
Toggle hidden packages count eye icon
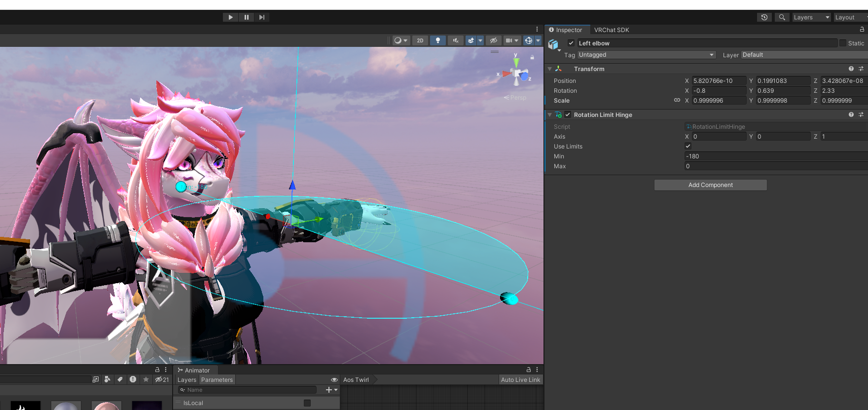(x=162, y=379)
